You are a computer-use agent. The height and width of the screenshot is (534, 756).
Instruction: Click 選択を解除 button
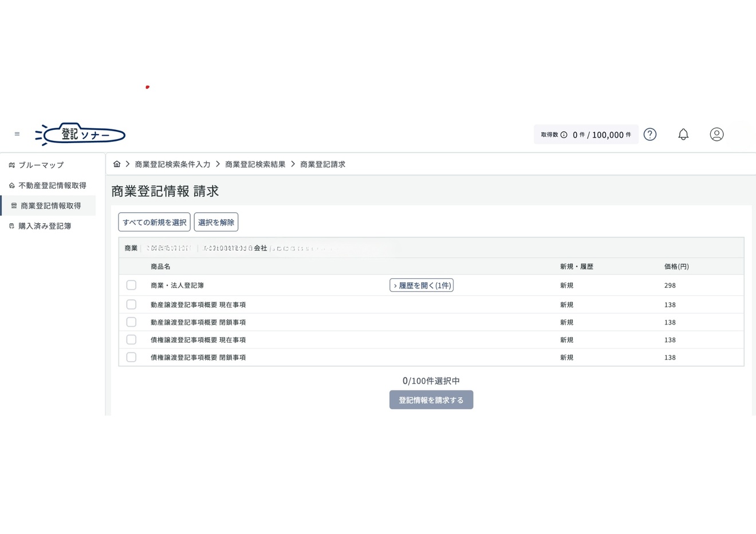coord(216,222)
